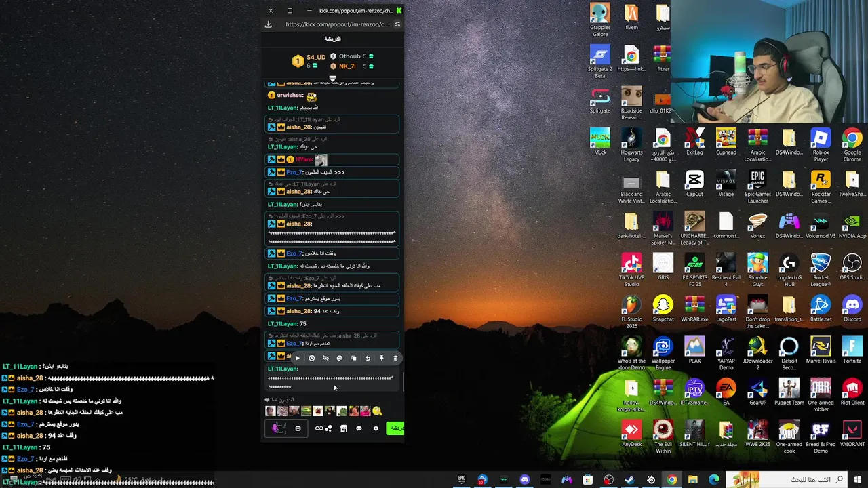
Task: Expand the gift leaderboard arrow
Action: [x=332, y=79]
